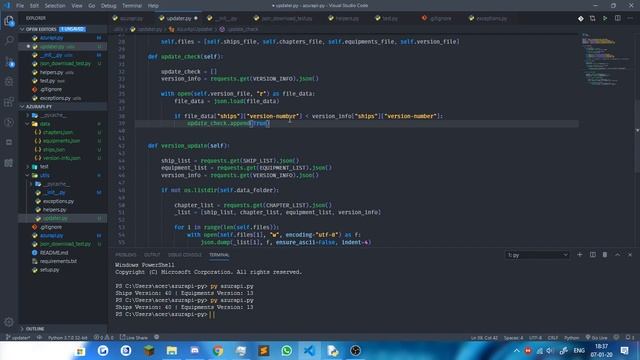
Task: Show the Debug Console panel tab
Action: click(x=185, y=255)
